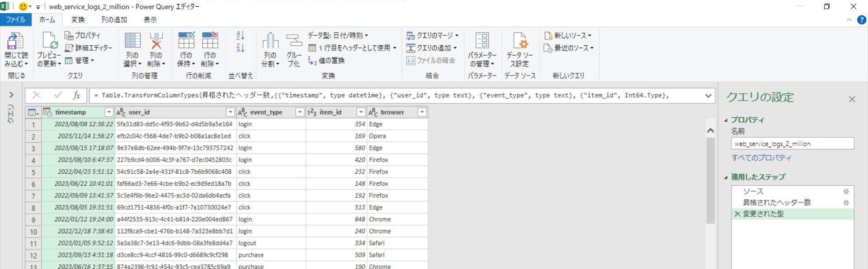This screenshot has height=269, width=868.
Task: Open 昇格されたヘッダー数 step gear
Action: coord(846,203)
